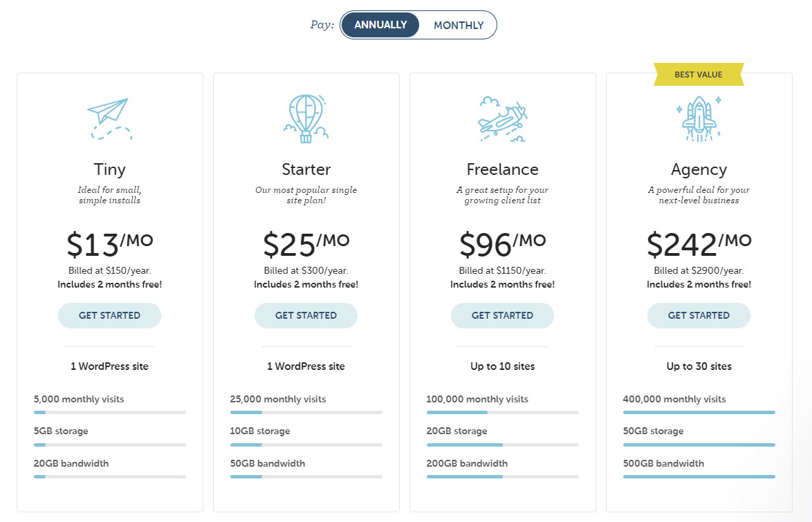Image resolution: width=812 pixels, height=522 pixels.
Task: Get started with the Tiny plan
Action: point(109,315)
